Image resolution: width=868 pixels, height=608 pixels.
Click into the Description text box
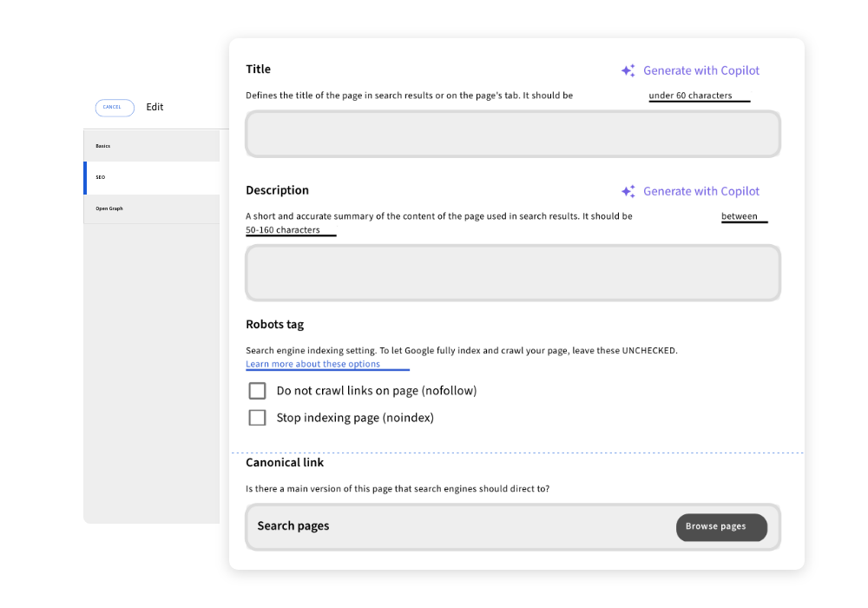pyautogui.click(x=512, y=273)
